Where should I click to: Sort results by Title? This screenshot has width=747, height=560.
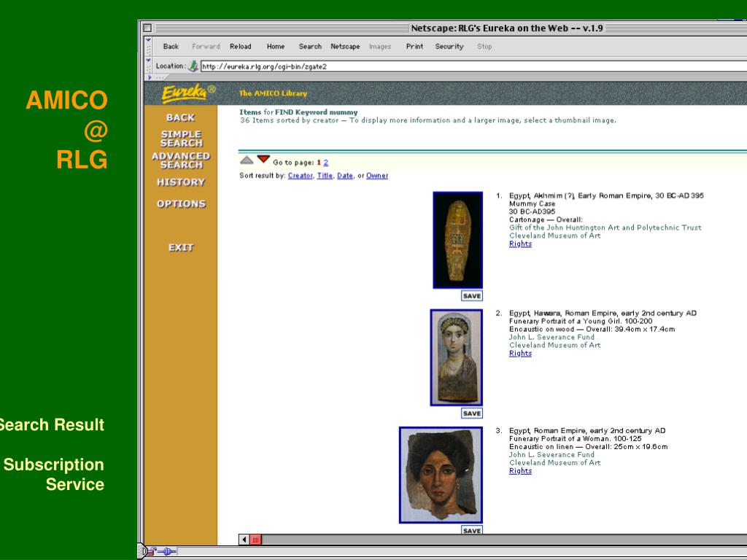(x=325, y=176)
